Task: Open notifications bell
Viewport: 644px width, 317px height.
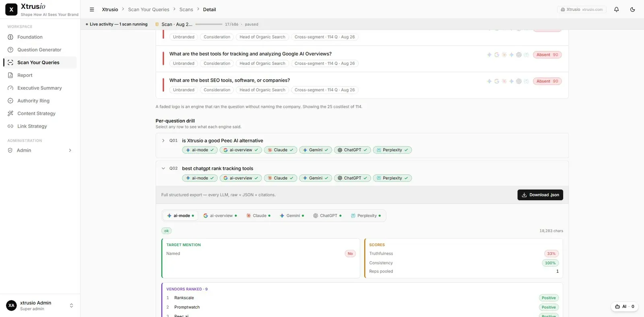Action: (x=616, y=10)
